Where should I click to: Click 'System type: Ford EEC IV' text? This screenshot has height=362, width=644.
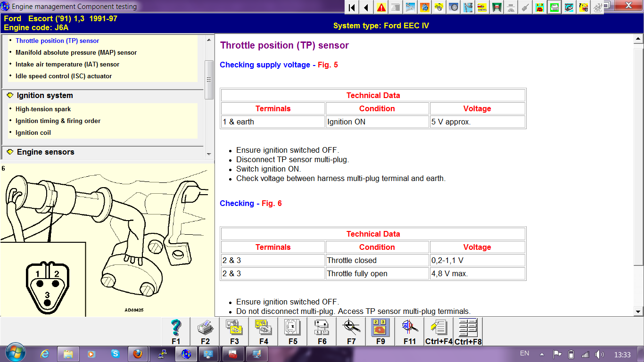click(x=381, y=26)
